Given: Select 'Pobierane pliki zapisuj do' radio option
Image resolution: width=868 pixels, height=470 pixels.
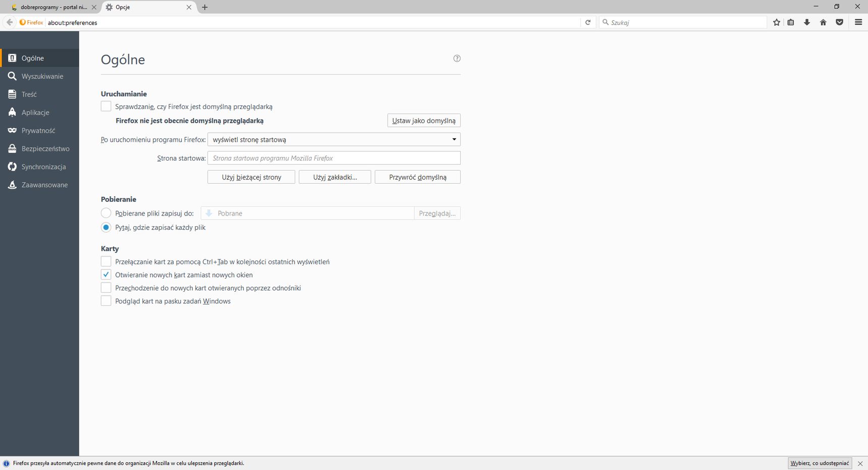Looking at the screenshot, I should (x=106, y=213).
